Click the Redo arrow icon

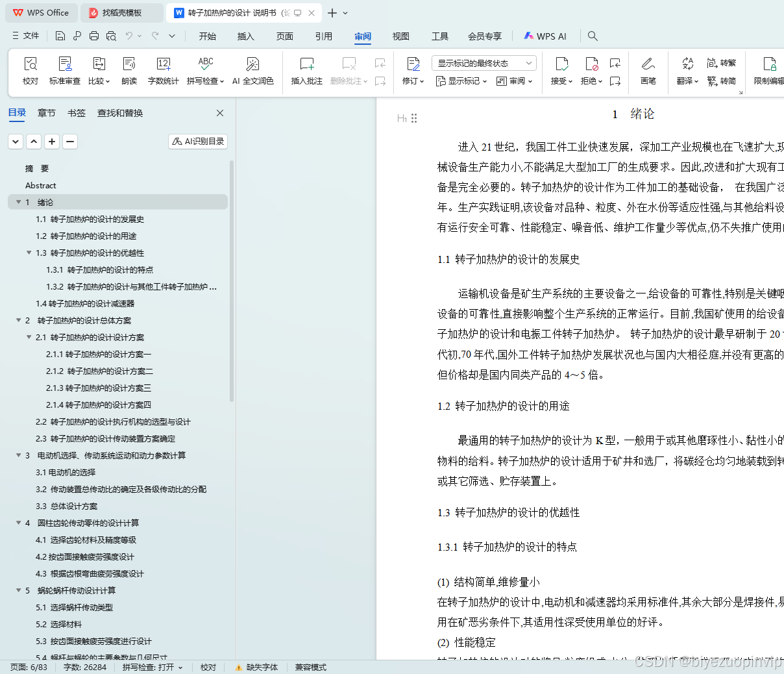(155, 36)
